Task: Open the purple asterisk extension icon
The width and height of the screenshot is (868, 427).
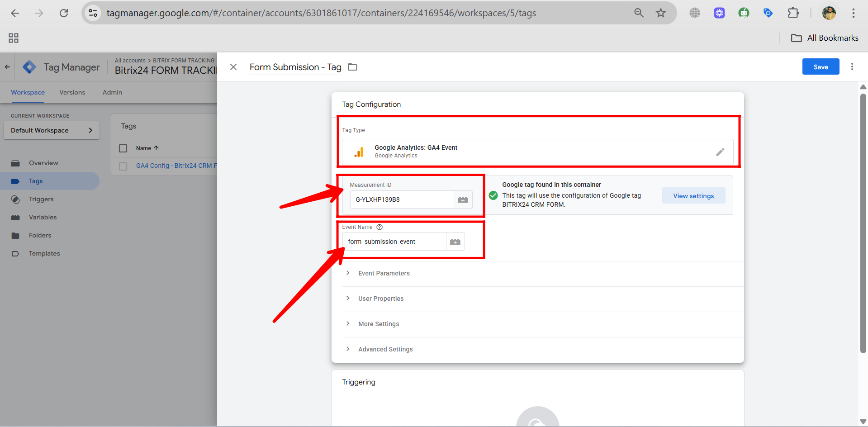Action: (719, 13)
